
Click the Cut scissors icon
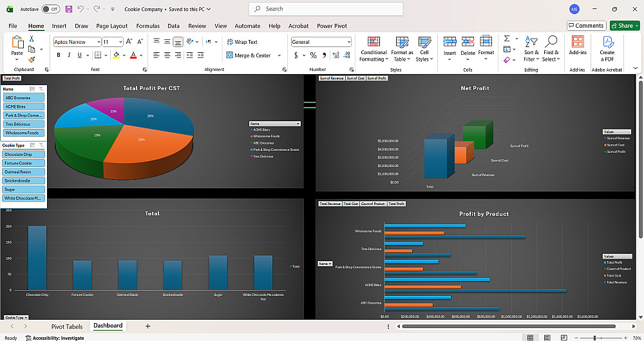click(32, 39)
